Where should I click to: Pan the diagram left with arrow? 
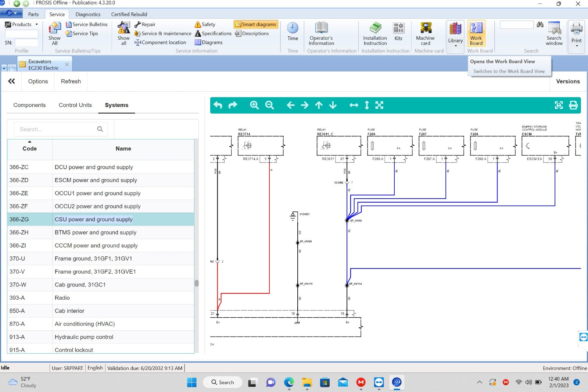pos(290,105)
